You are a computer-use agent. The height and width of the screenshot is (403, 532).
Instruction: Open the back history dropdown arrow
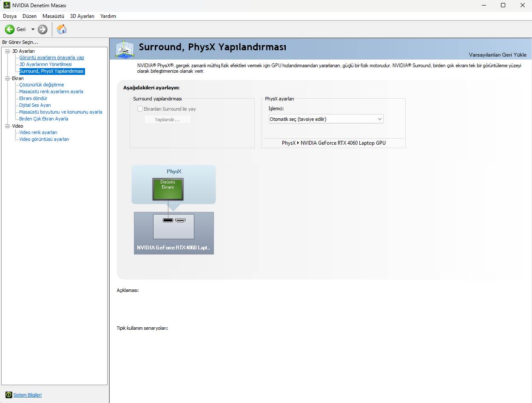[x=33, y=29]
